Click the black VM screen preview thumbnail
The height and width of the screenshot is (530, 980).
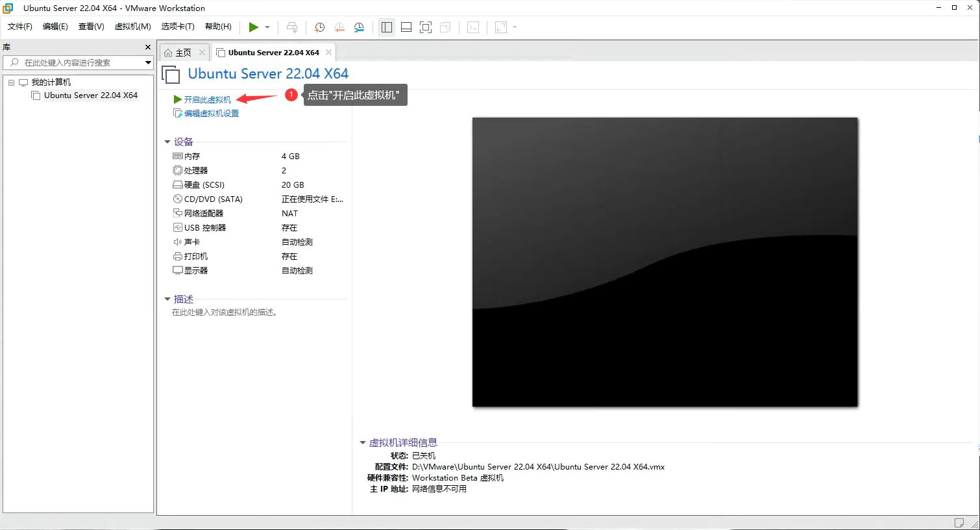(665, 262)
